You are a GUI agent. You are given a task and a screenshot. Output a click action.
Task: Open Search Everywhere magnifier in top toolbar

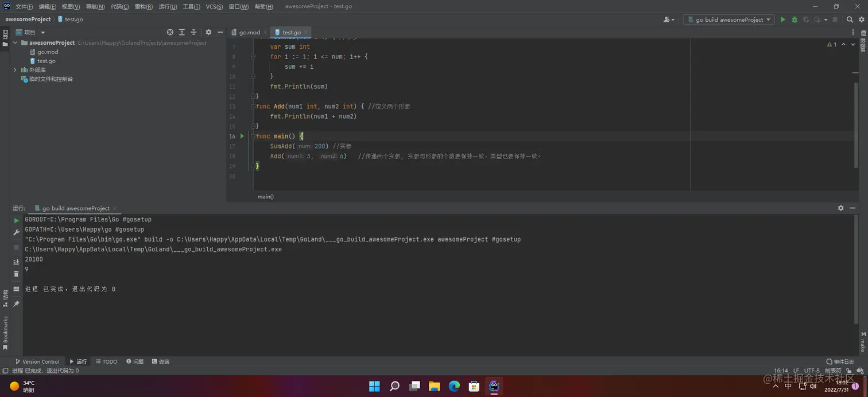click(x=850, y=20)
